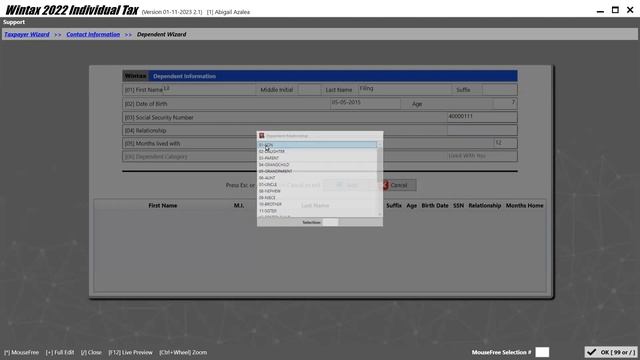This screenshot has width=640, height=360.
Task: Click the OK [99 or /] button
Action: (611, 352)
